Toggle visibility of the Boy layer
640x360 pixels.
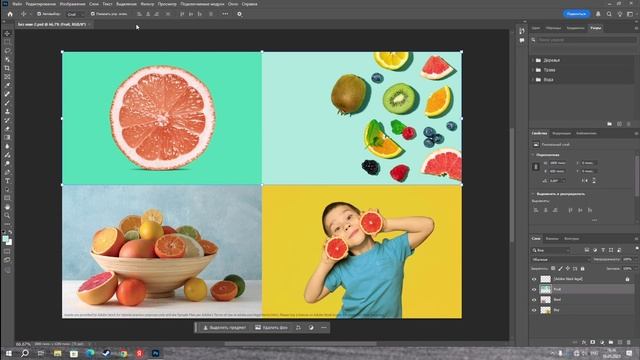click(534, 310)
